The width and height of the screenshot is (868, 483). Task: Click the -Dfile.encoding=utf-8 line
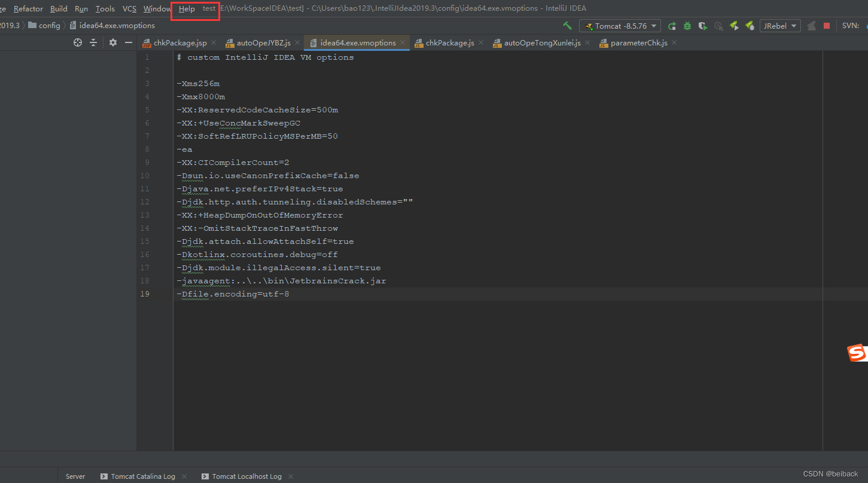coord(233,294)
